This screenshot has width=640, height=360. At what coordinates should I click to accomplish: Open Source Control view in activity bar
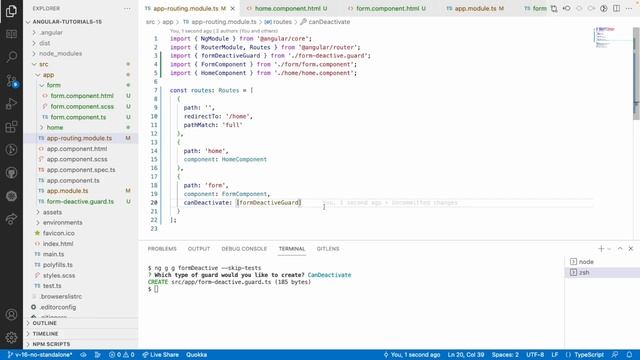click(x=11, y=80)
